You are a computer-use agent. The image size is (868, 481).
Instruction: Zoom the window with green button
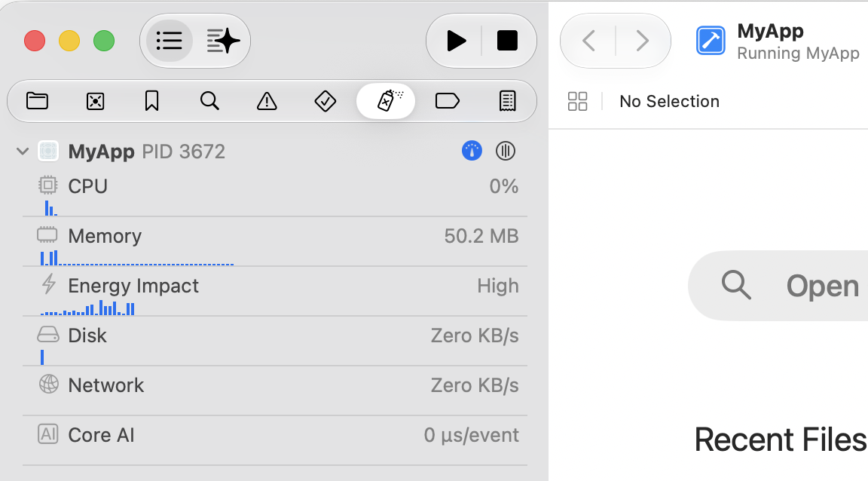(104, 41)
